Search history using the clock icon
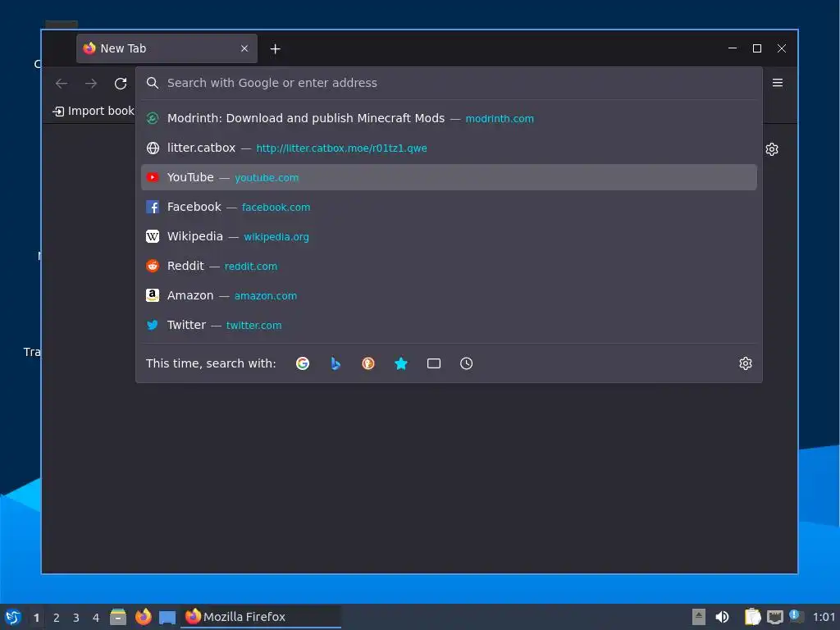840x630 pixels. pyautogui.click(x=467, y=363)
